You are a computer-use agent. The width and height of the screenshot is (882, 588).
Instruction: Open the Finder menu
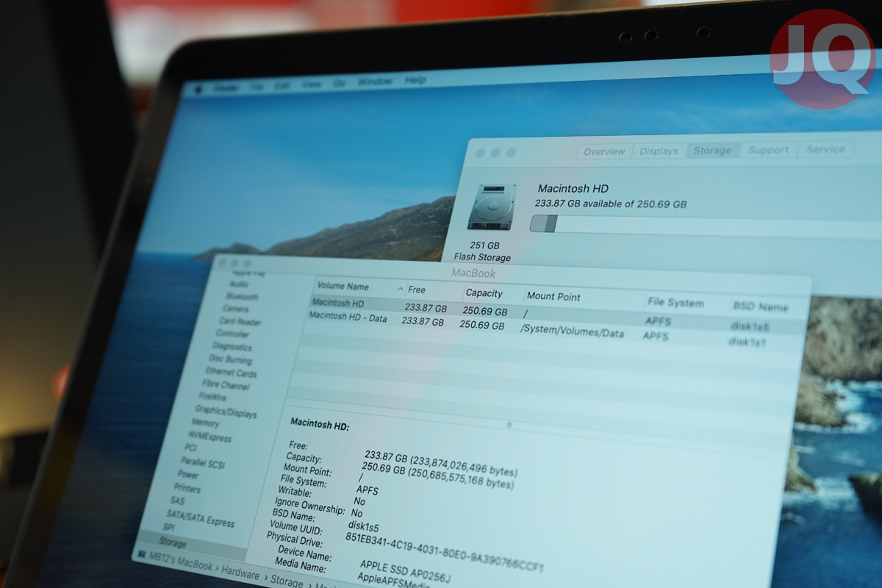click(226, 87)
